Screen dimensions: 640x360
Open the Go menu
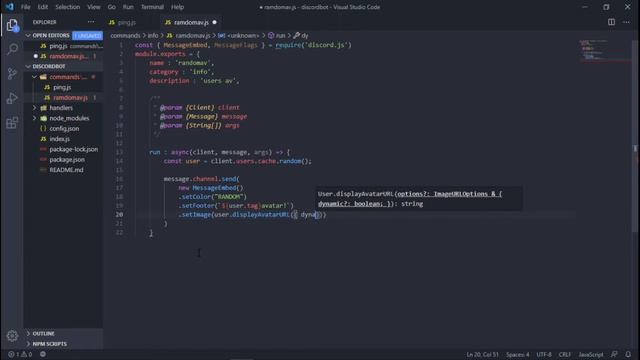(x=111, y=7)
